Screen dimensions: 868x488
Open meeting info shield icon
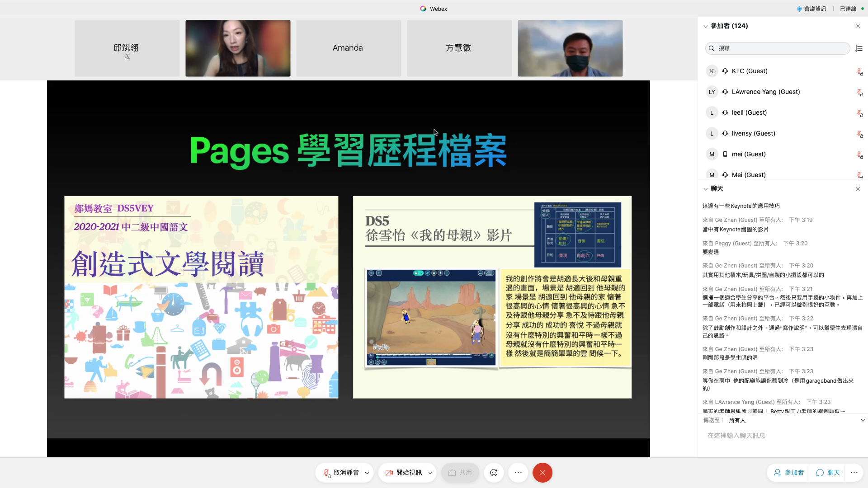799,9
